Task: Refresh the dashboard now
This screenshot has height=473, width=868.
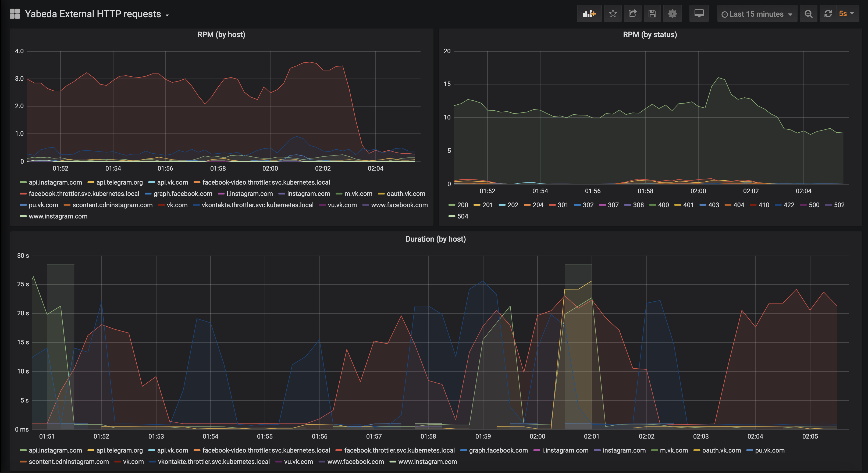Action: (828, 14)
